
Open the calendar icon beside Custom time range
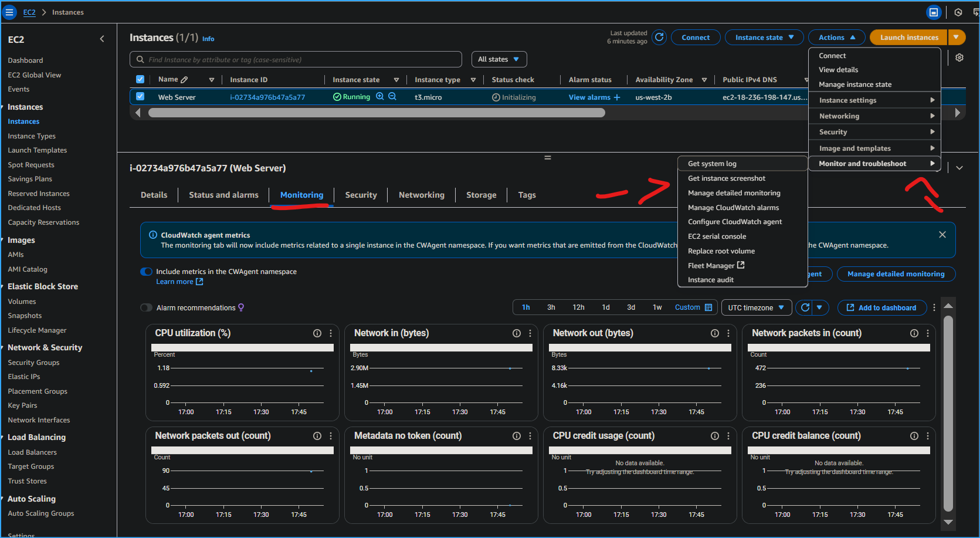click(710, 307)
